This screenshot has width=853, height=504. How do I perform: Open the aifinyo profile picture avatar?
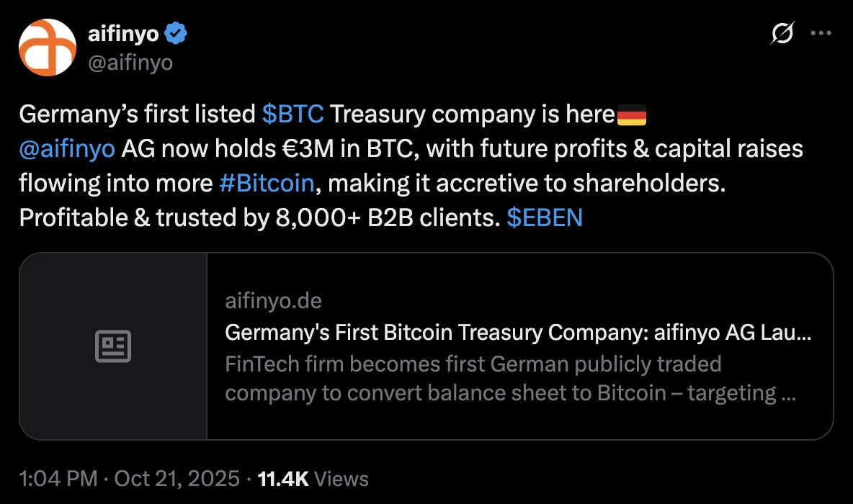[x=48, y=48]
